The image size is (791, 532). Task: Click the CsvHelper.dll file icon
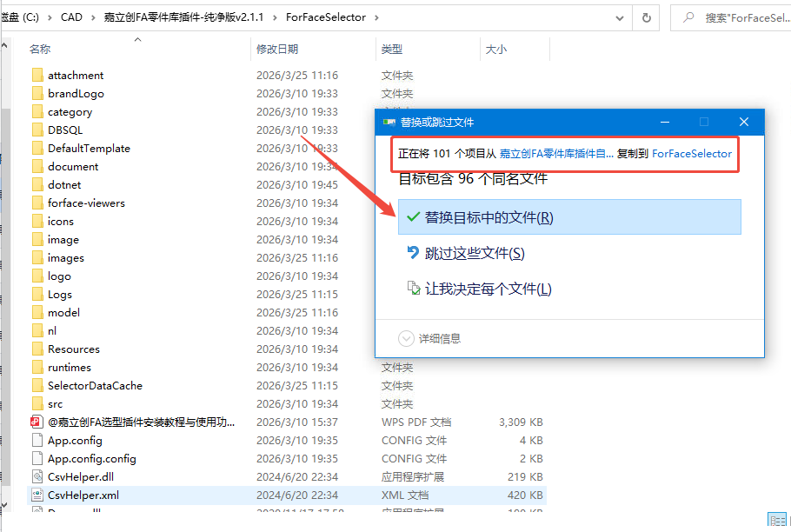coord(37,476)
